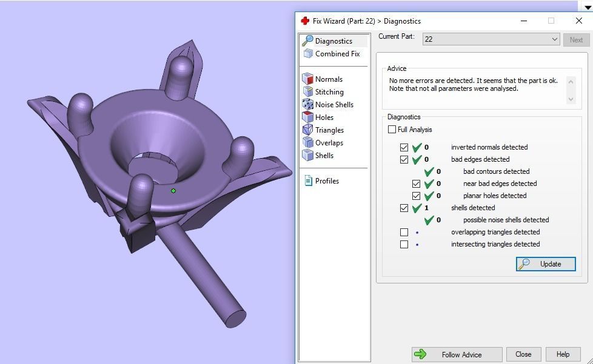Uncheck inverted normals detected checkbox
Viewport: 593px width, 364px height.
404,147
